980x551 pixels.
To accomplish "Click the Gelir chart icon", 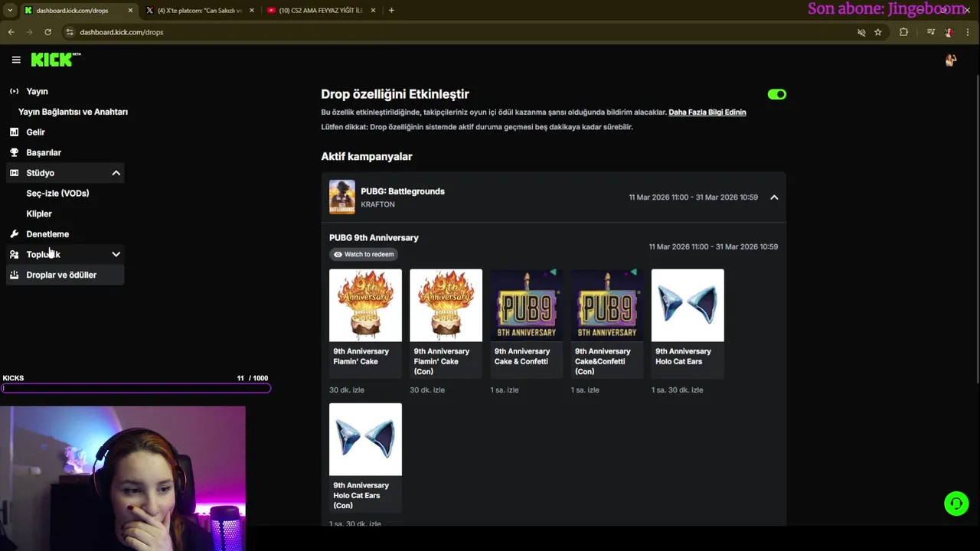I will (14, 132).
